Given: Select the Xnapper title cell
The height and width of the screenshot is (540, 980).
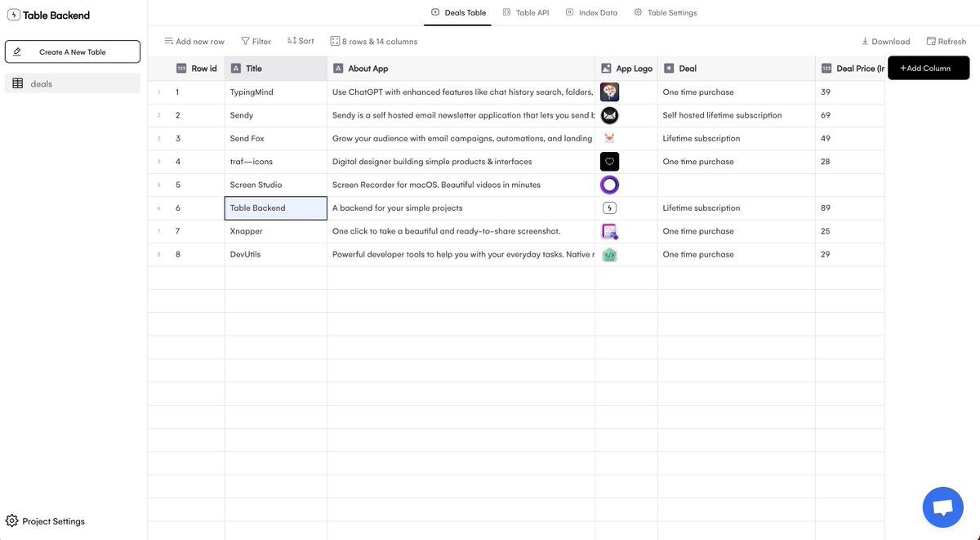Looking at the screenshot, I should point(276,231).
